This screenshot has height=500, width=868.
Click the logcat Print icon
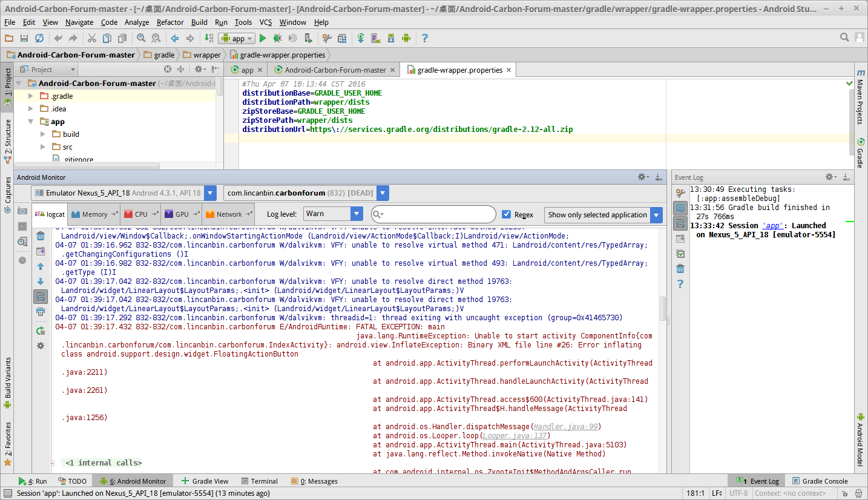click(41, 312)
